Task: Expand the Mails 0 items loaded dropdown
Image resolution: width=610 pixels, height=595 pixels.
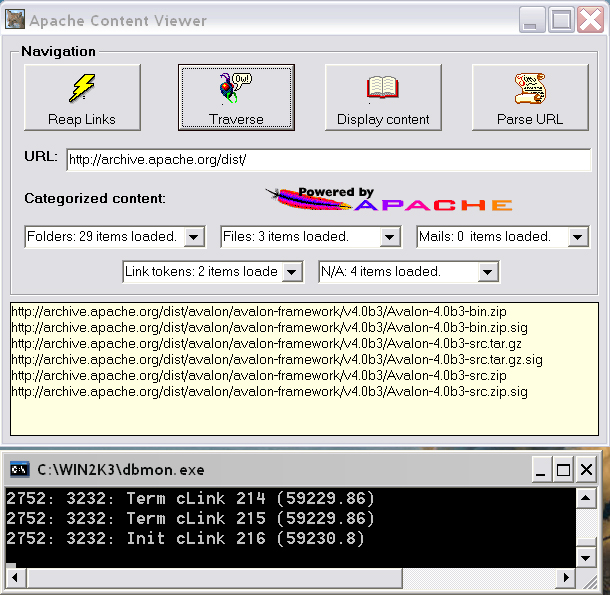Action: (578, 237)
